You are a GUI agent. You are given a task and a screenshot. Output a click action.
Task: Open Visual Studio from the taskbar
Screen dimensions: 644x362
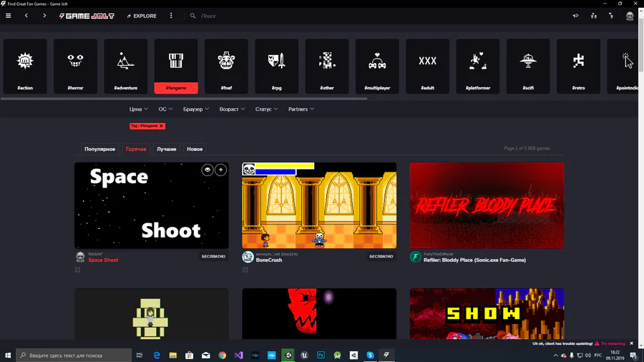point(238,355)
